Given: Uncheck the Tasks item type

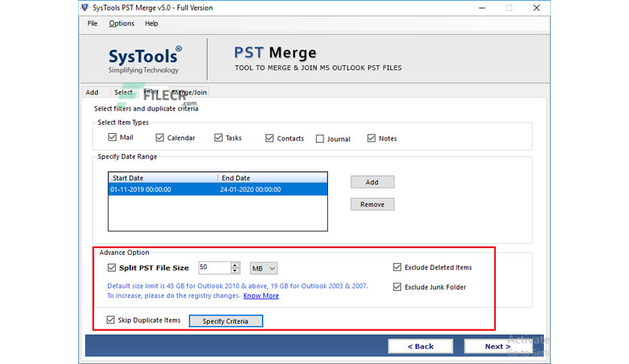Looking at the screenshot, I should pos(218,138).
